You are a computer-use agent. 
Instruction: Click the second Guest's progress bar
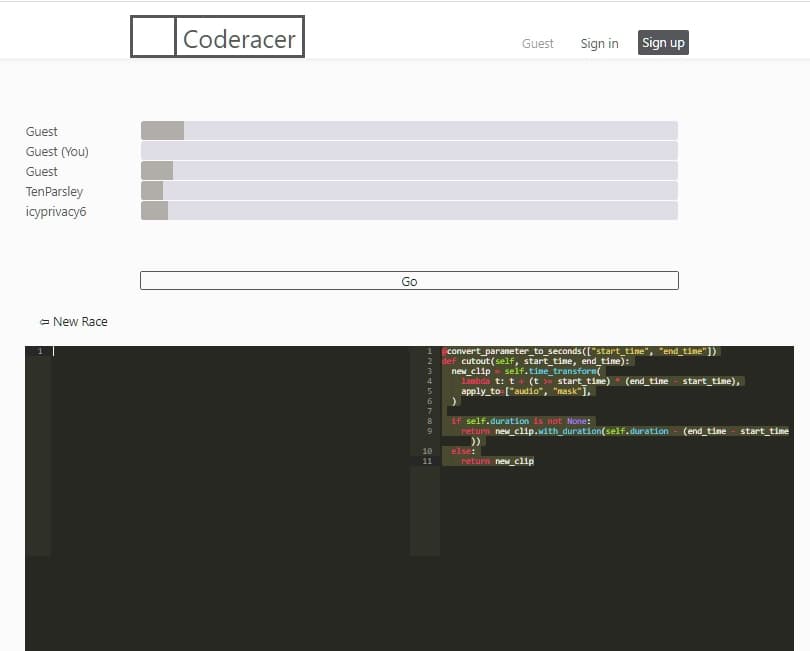pos(409,170)
